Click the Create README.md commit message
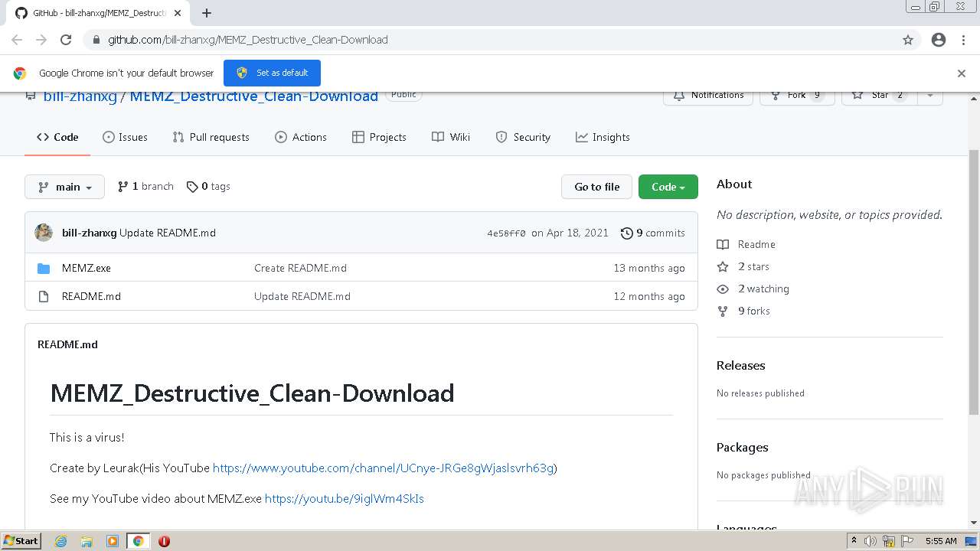 click(x=300, y=269)
